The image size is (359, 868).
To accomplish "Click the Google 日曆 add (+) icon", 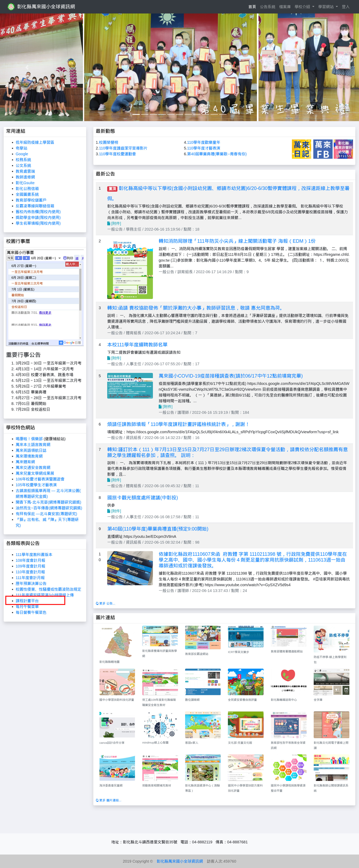I will [61, 343].
